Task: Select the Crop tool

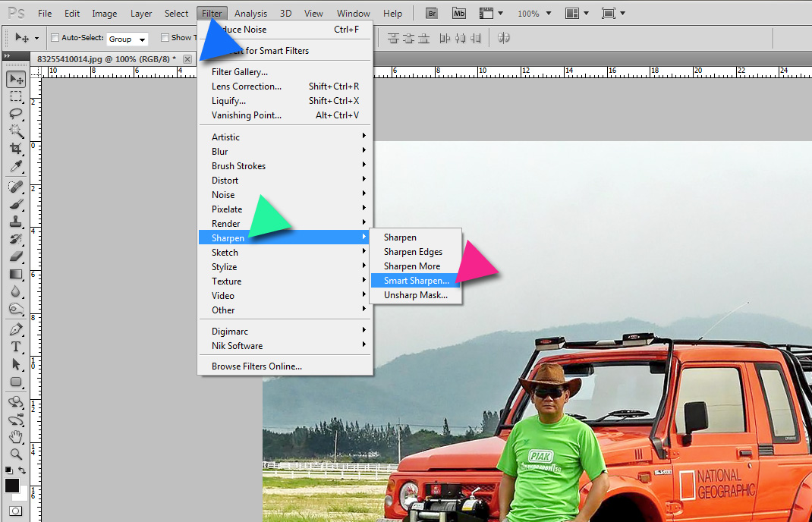Action: pyautogui.click(x=15, y=149)
